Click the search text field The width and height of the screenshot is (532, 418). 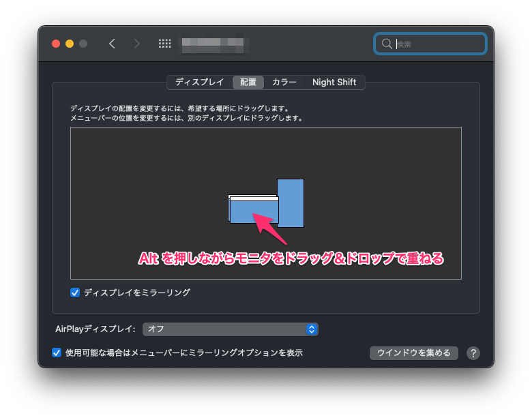coord(430,44)
